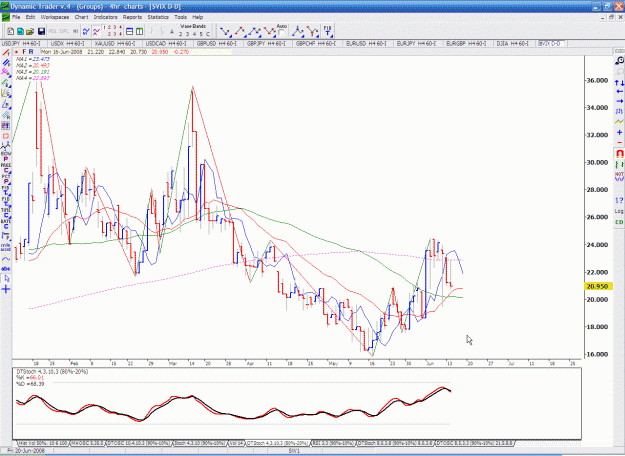
Task: Select the MAOSC indicator tab at bottom
Action: point(87,443)
